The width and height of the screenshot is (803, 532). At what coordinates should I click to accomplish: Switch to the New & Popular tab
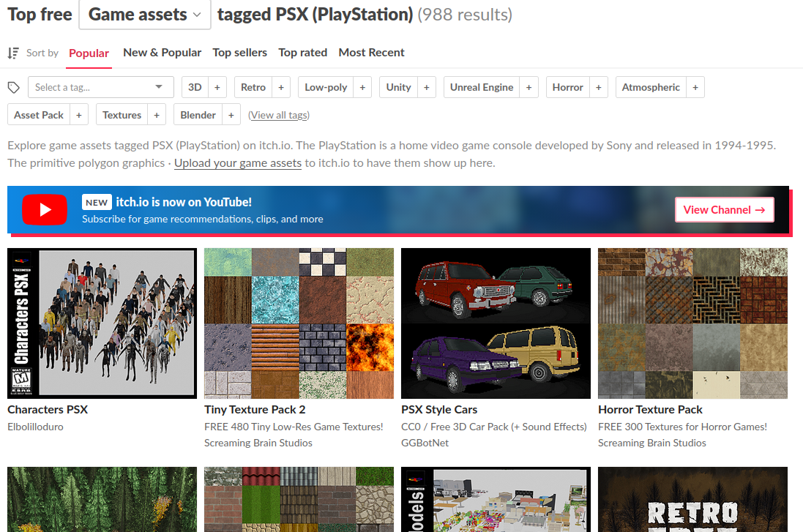(163, 53)
